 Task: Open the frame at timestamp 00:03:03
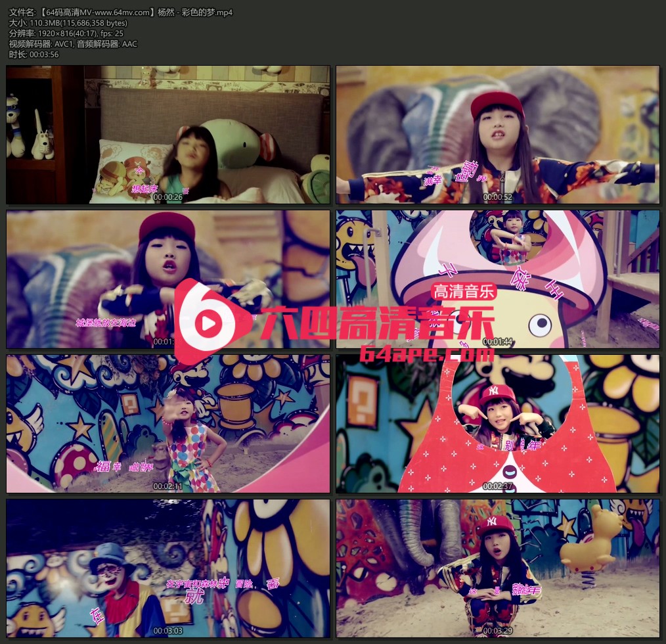coord(168,568)
